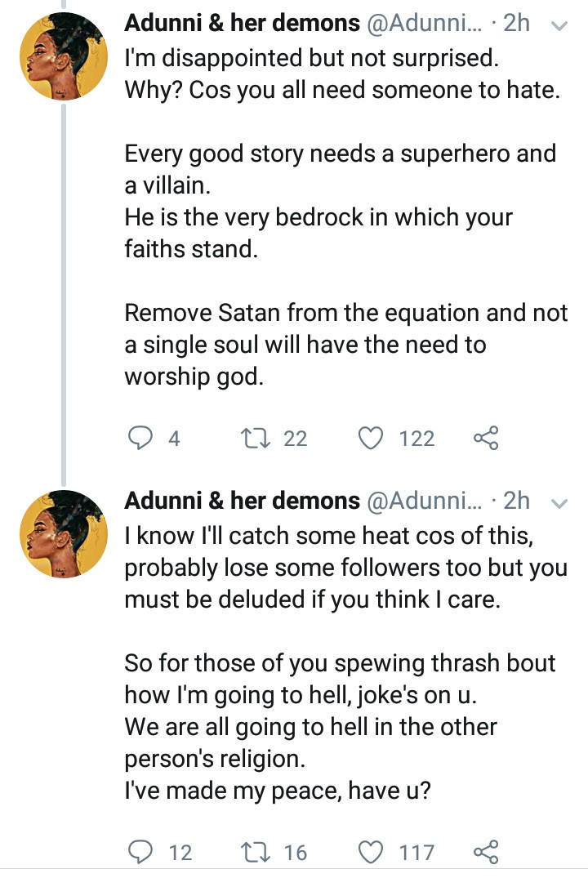Like the tweet with 117 likes
Image resolution: width=588 pixels, height=887 pixels.
tap(372, 853)
